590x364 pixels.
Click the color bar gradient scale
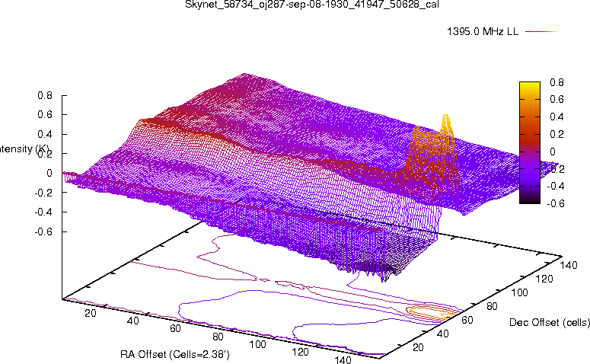[x=530, y=142]
